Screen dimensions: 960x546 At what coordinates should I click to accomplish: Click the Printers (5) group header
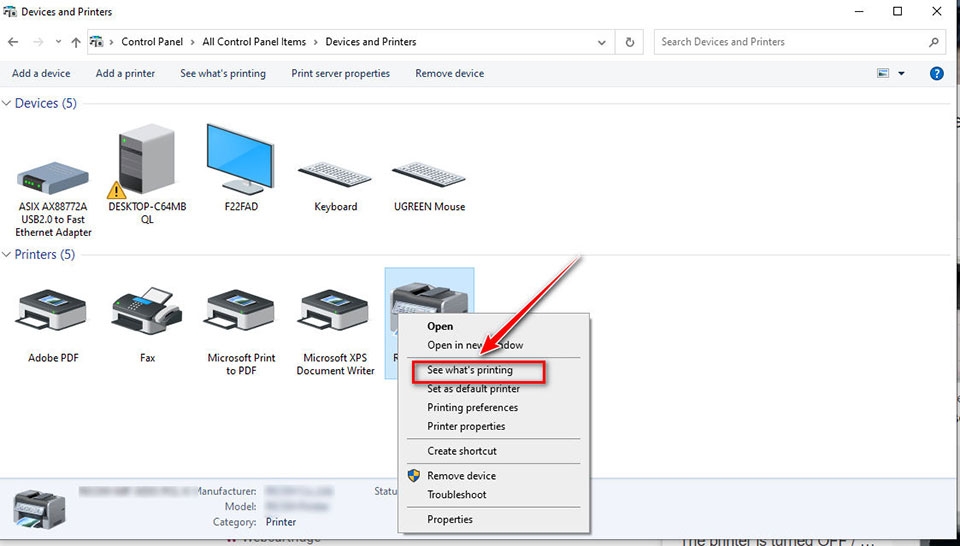45,255
